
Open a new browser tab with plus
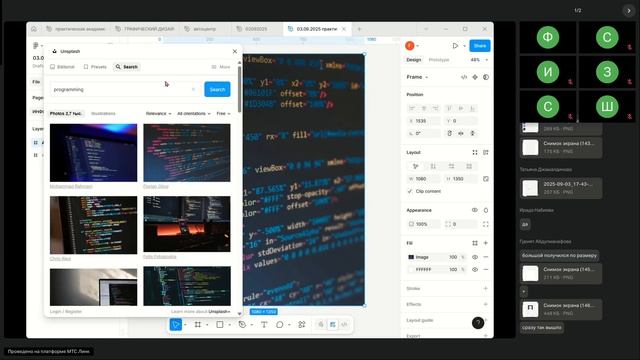click(359, 29)
